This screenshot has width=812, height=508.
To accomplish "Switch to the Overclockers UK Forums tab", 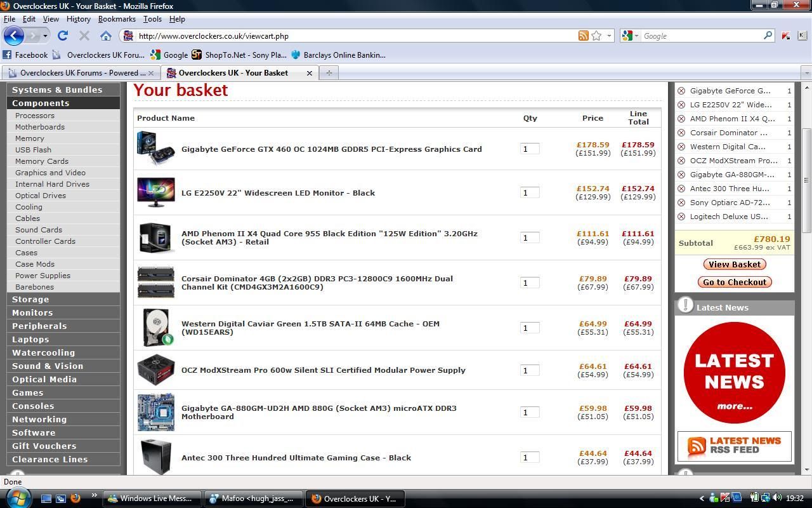I will [81, 73].
